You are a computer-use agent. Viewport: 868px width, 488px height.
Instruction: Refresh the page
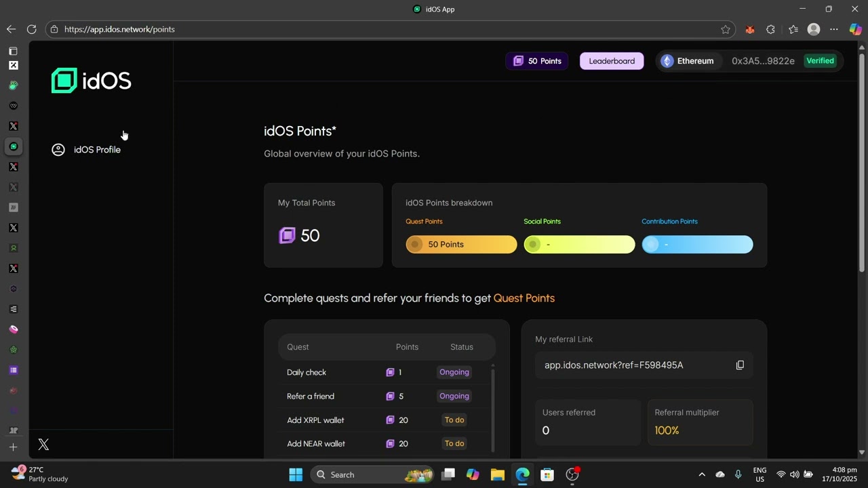(31, 29)
